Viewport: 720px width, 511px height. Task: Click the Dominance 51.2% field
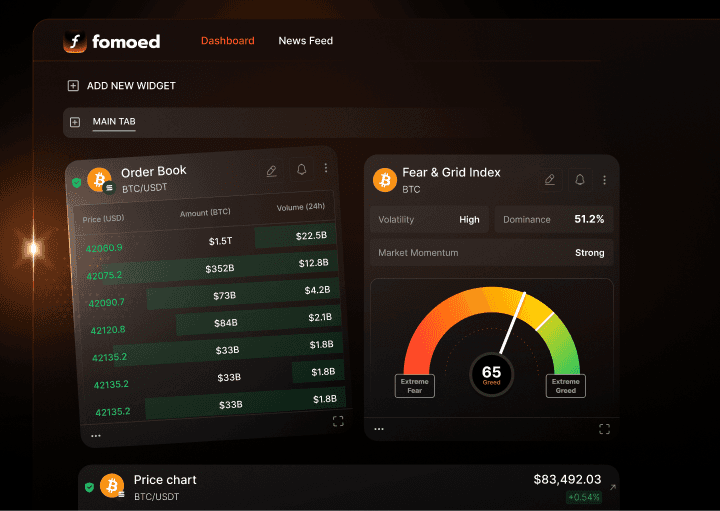pyautogui.click(x=554, y=219)
